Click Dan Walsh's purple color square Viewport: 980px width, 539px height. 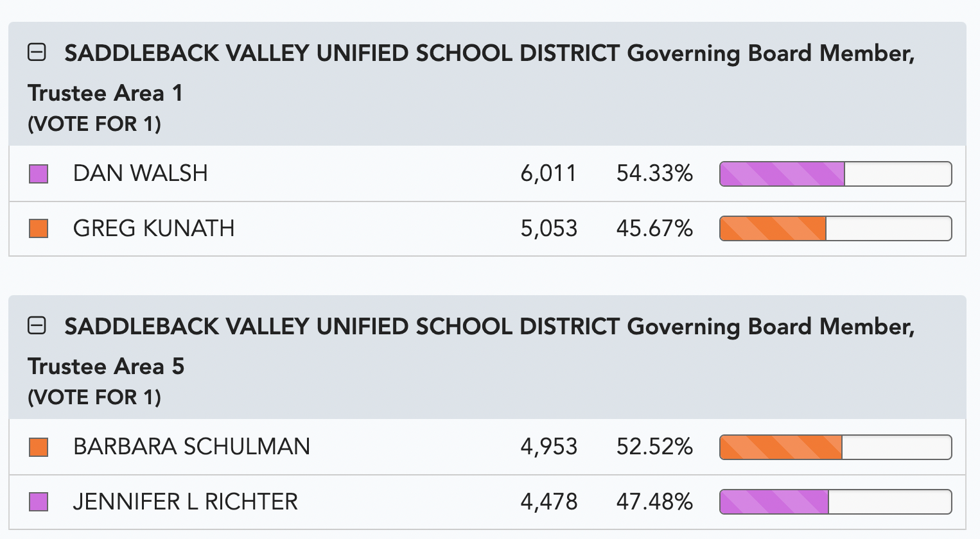39,174
